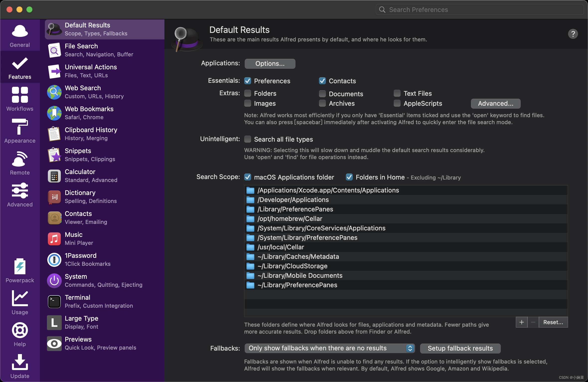Uncheck Folders in Home scope

tap(349, 177)
